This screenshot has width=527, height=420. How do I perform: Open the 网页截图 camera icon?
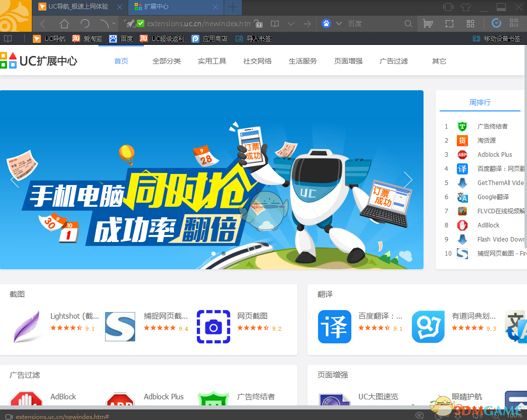click(213, 327)
